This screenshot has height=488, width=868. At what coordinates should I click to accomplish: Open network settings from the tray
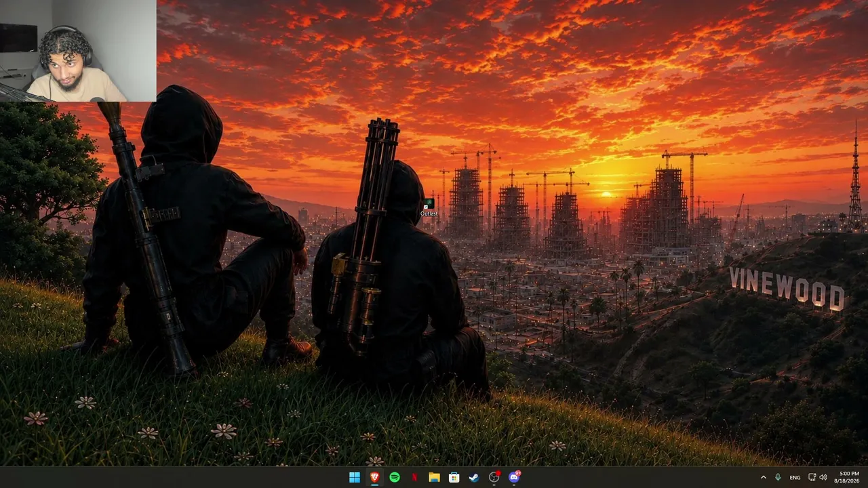[x=812, y=477]
